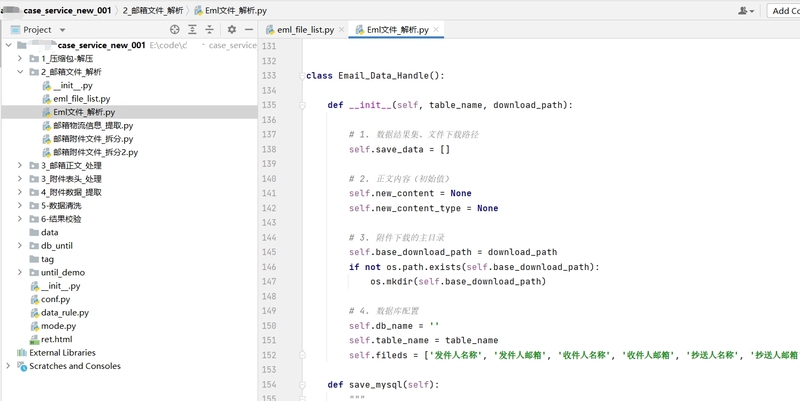Expand Scratches and Consoles node
The width and height of the screenshot is (800, 401).
pyautogui.click(x=8, y=366)
